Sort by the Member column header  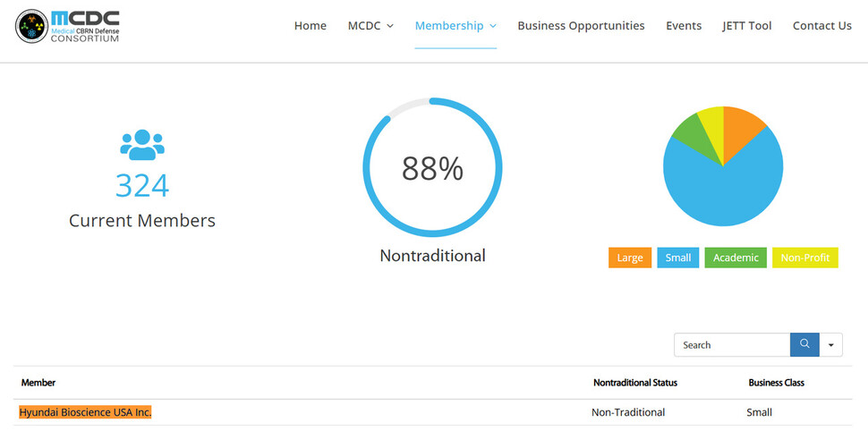[38, 383]
